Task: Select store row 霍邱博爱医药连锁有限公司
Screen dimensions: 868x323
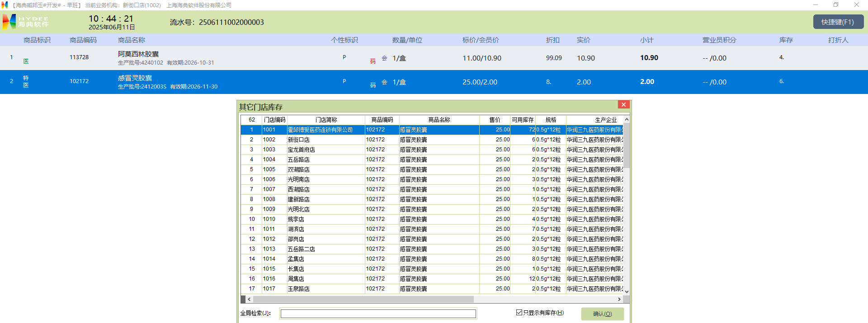Action: pyautogui.click(x=432, y=130)
